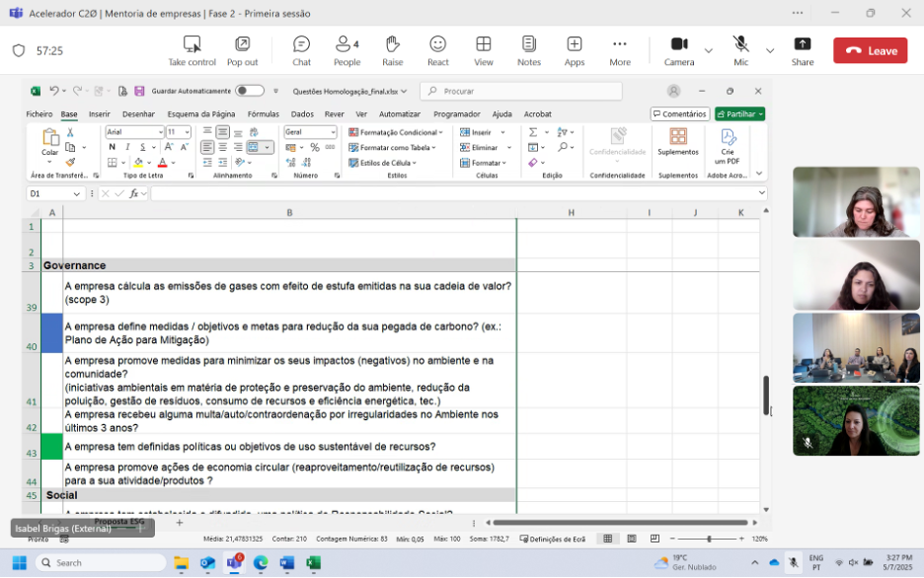Toggle the Camera on or off
This screenshot has width=924, height=578.
click(x=679, y=50)
